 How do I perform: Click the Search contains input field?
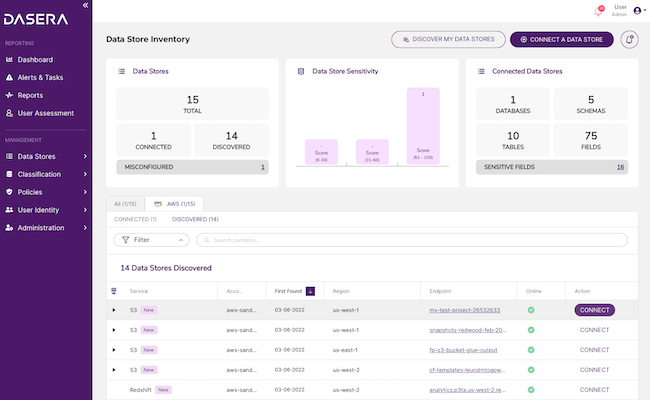coord(410,240)
